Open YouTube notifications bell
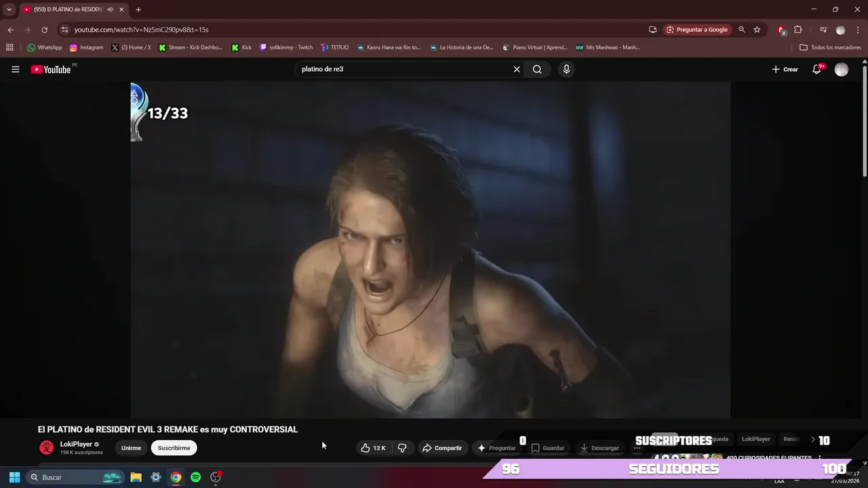The width and height of the screenshot is (868, 488). pyautogui.click(x=817, y=69)
